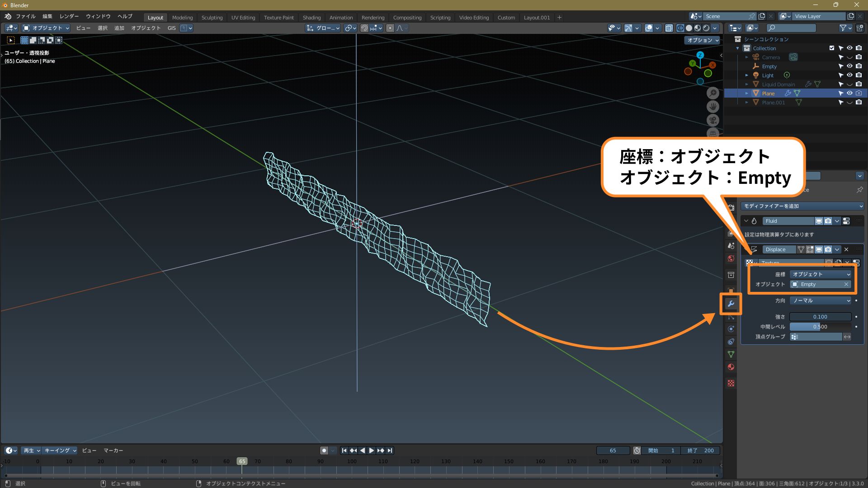Adjust the 中間レベル slider

820,327
